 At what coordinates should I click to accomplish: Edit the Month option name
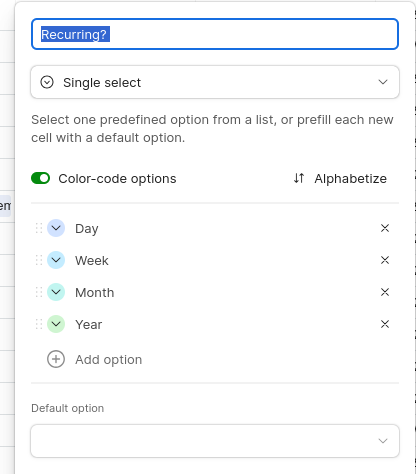[x=95, y=293]
